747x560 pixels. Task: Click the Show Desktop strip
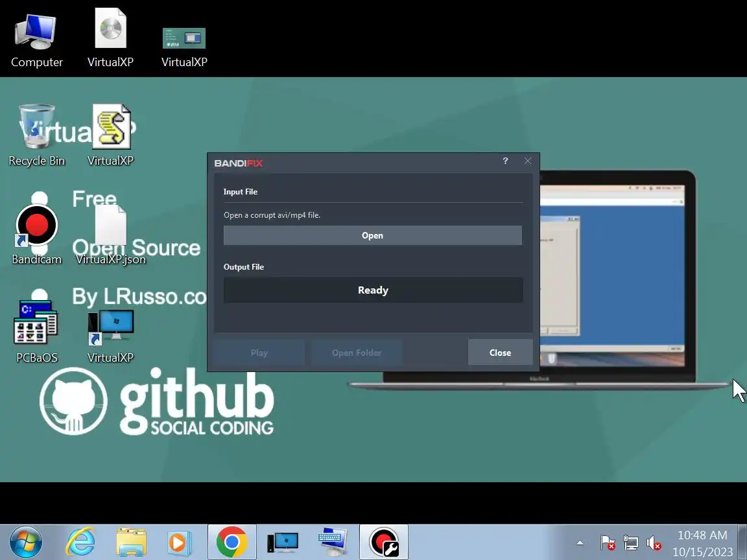[x=742, y=542]
